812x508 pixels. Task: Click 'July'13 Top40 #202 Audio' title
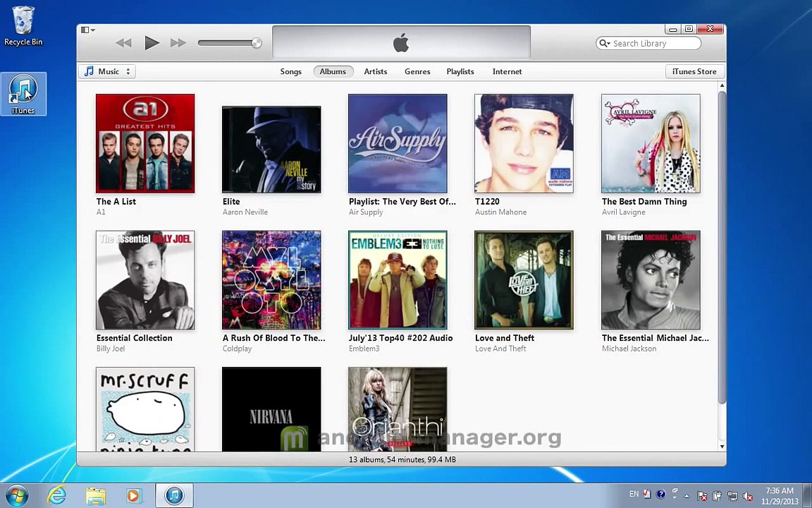tap(401, 338)
